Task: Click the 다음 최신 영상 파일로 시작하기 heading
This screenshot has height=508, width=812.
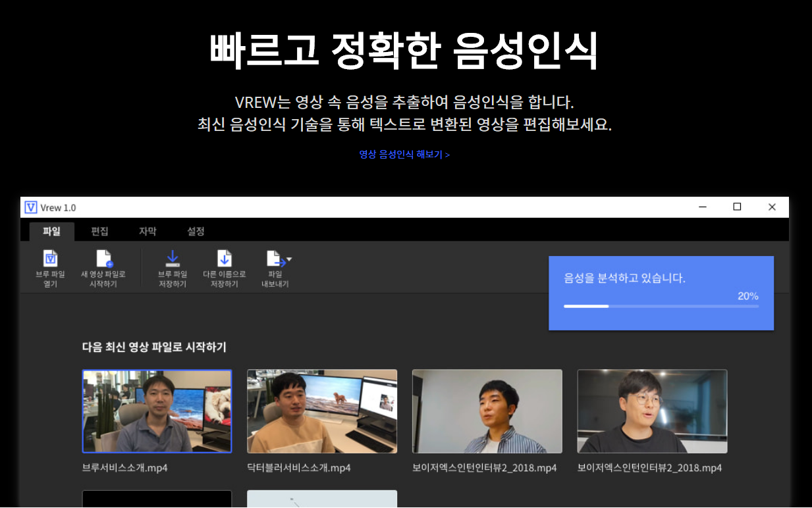Action: pos(154,347)
